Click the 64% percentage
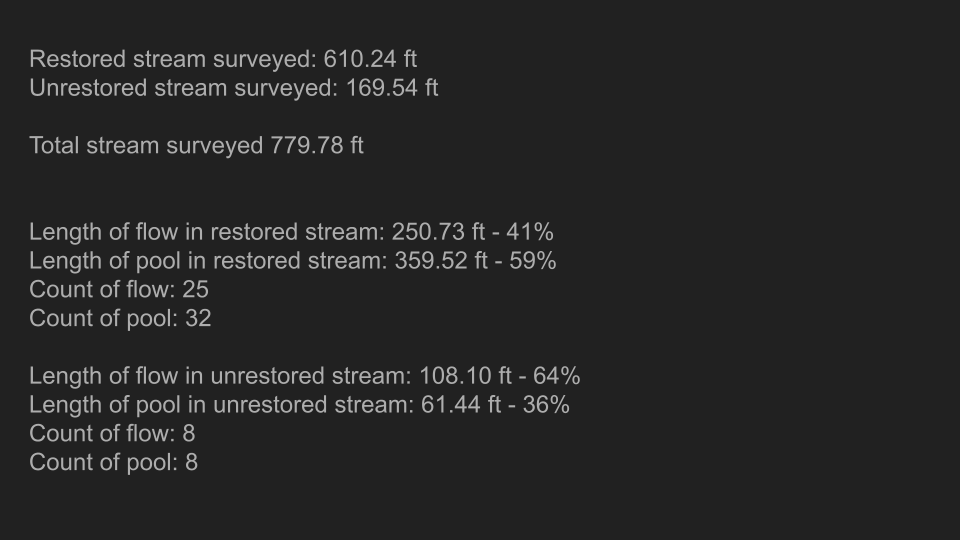 point(557,376)
